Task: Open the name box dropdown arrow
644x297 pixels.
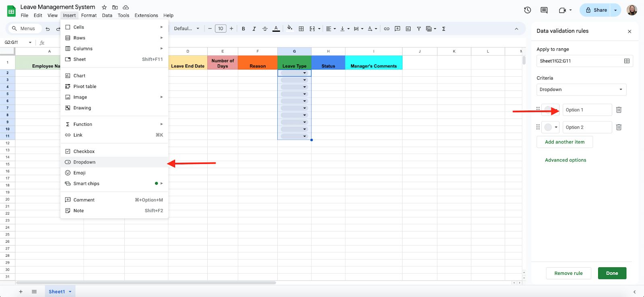Action: coord(30,42)
